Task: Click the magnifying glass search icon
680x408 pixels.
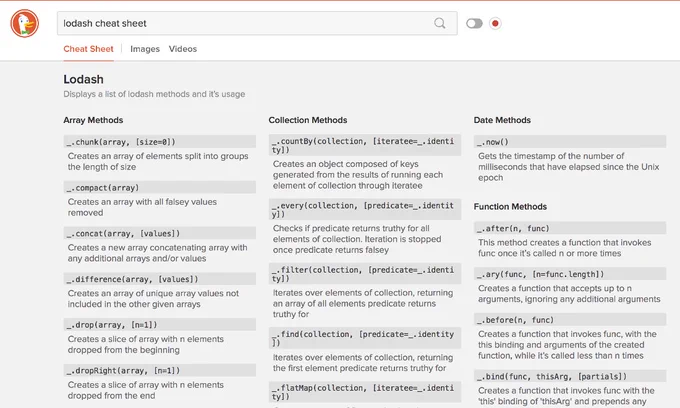Action: (439, 23)
